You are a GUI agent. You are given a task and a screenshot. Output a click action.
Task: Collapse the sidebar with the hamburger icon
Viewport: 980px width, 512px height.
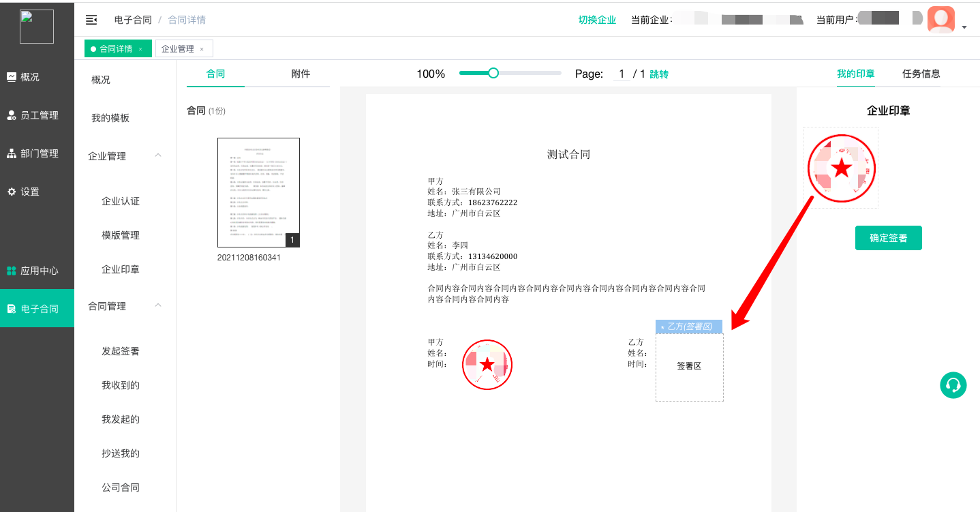pos(91,20)
